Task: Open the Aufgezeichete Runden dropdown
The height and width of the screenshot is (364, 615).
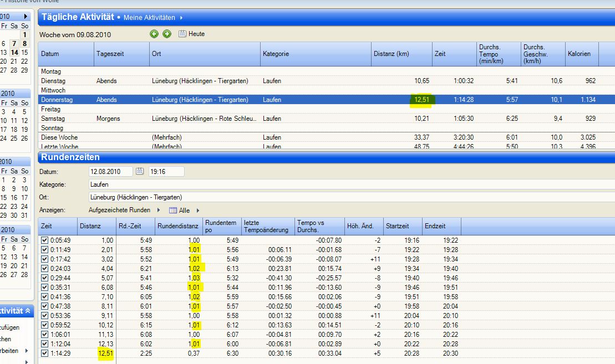Action: tap(159, 211)
